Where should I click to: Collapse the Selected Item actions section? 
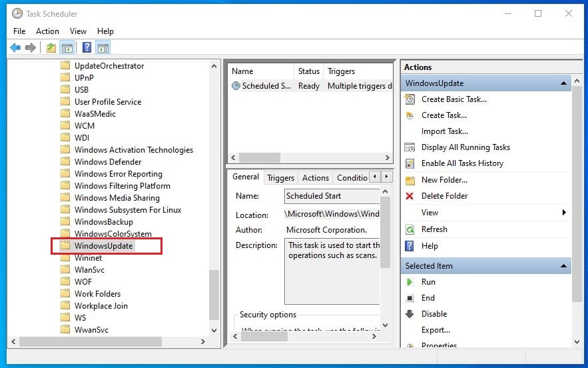563,266
